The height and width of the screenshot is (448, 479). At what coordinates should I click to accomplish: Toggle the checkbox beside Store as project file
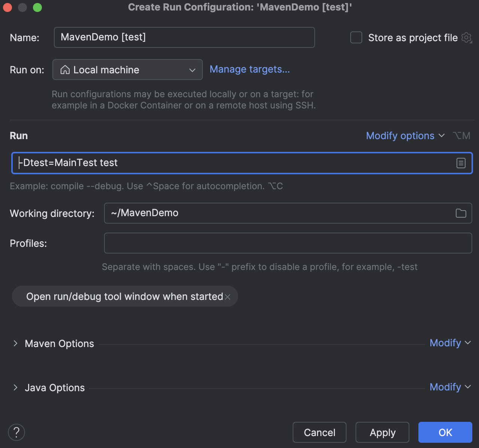tap(356, 37)
